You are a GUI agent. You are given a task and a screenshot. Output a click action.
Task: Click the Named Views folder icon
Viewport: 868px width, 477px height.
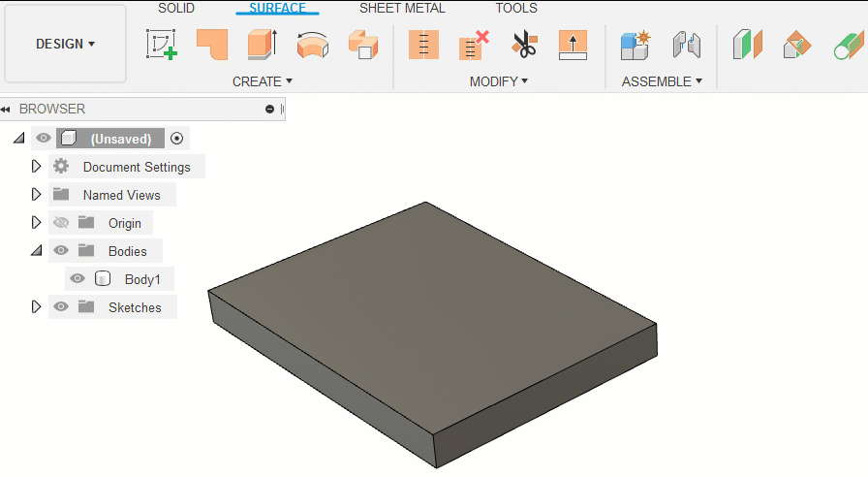click(x=61, y=195)
